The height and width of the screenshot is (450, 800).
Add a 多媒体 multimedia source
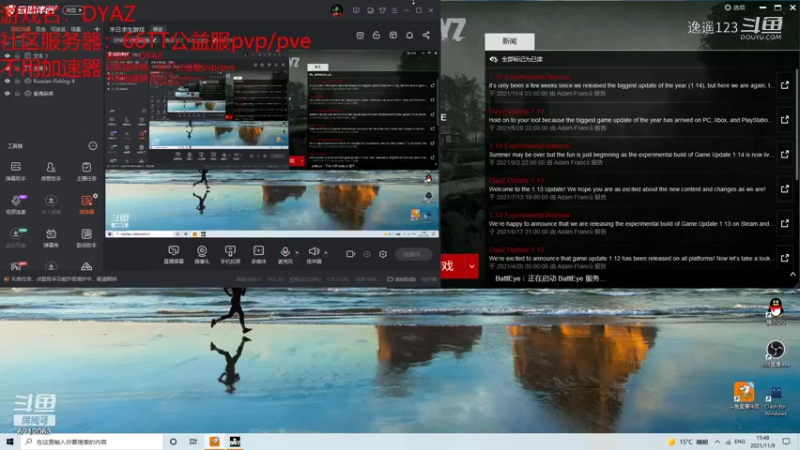coord(259,254)
